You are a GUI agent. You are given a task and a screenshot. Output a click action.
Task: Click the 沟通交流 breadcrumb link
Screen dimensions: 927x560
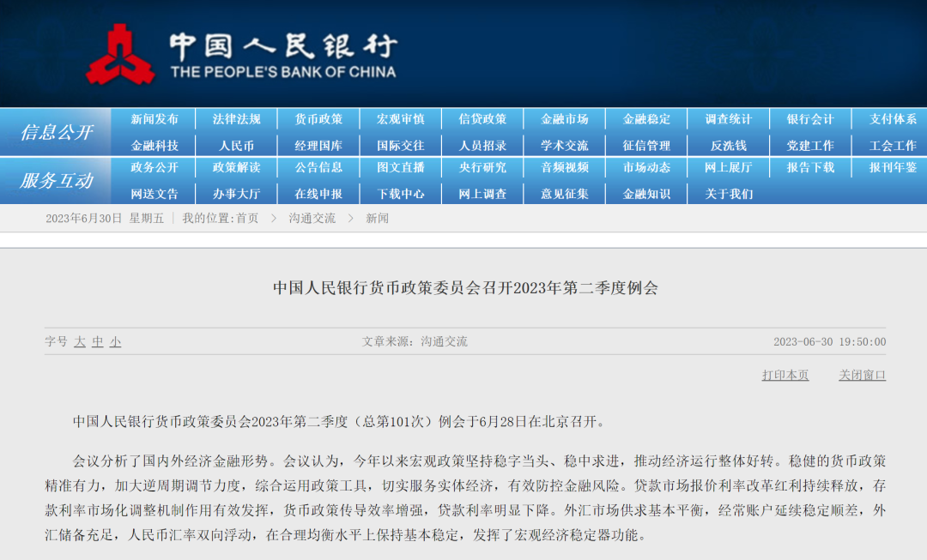point(312,219)
